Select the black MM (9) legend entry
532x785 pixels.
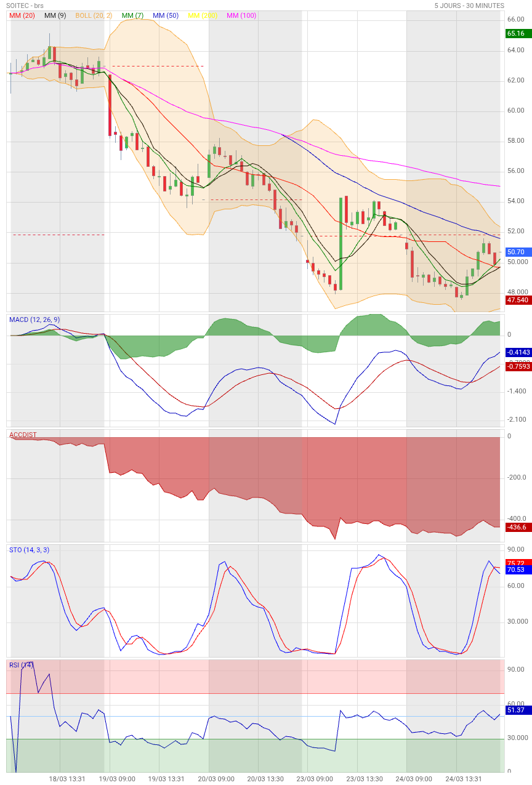coord(55,15)
